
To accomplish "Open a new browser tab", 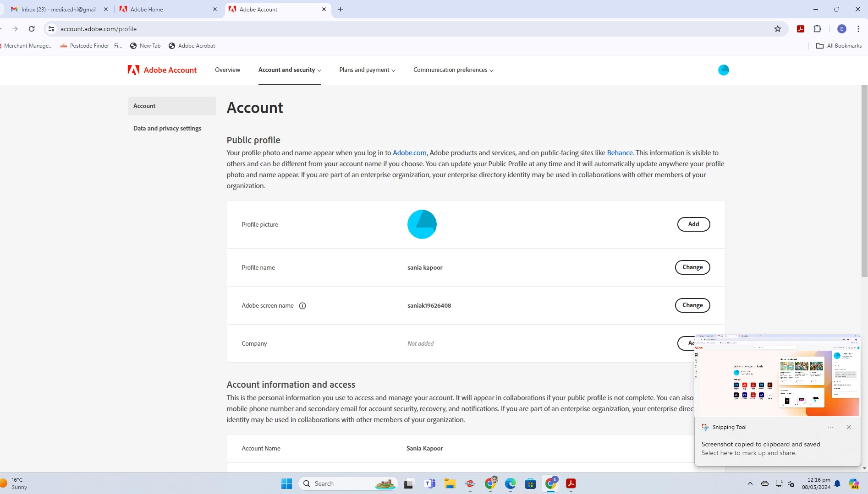I will pos(341,9).
